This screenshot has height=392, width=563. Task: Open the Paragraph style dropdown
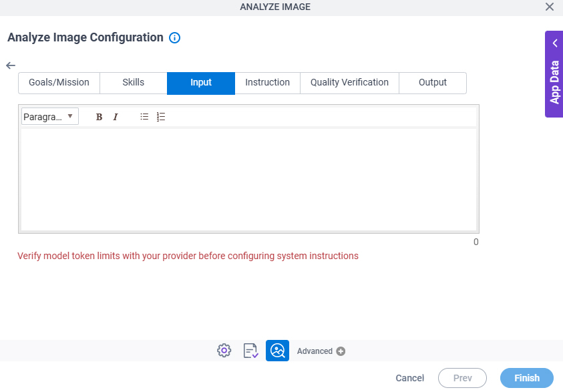pyautogui.click(x=50, y=117)
